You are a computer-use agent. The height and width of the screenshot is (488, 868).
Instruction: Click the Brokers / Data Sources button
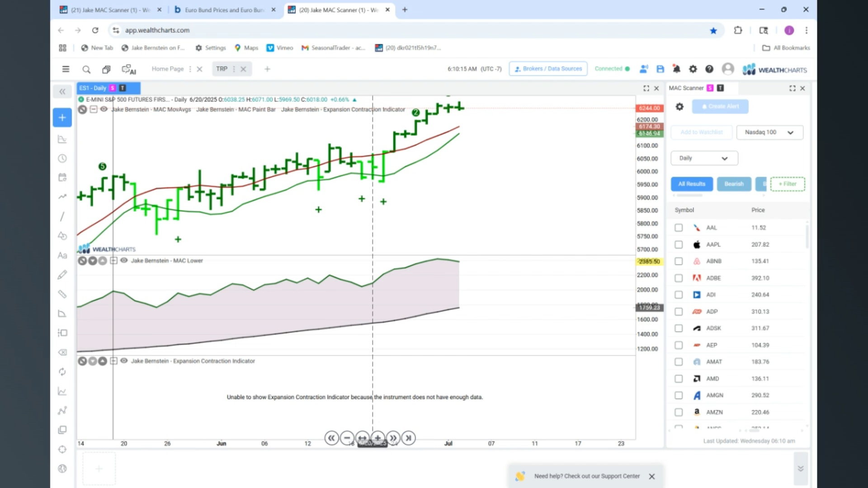[548, 69]
